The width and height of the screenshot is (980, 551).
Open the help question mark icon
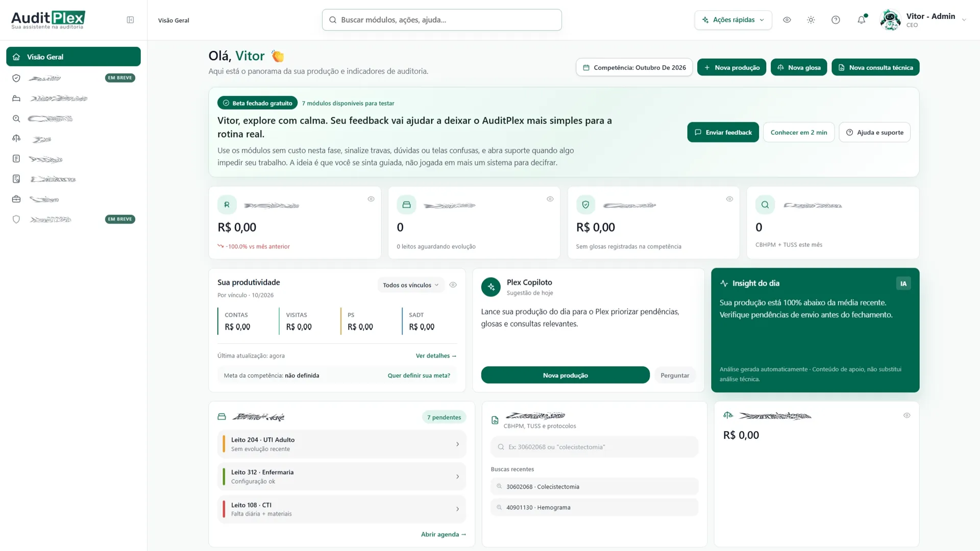[836, 20]
